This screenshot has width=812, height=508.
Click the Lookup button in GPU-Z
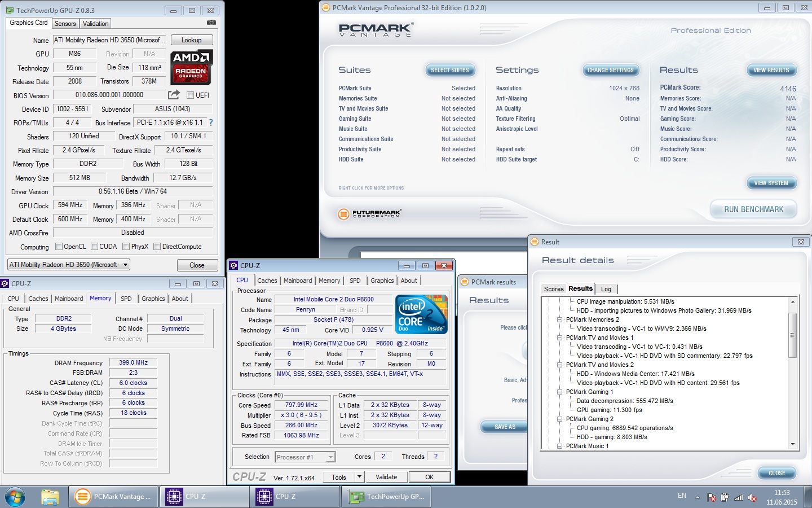(x=192, y=40)
